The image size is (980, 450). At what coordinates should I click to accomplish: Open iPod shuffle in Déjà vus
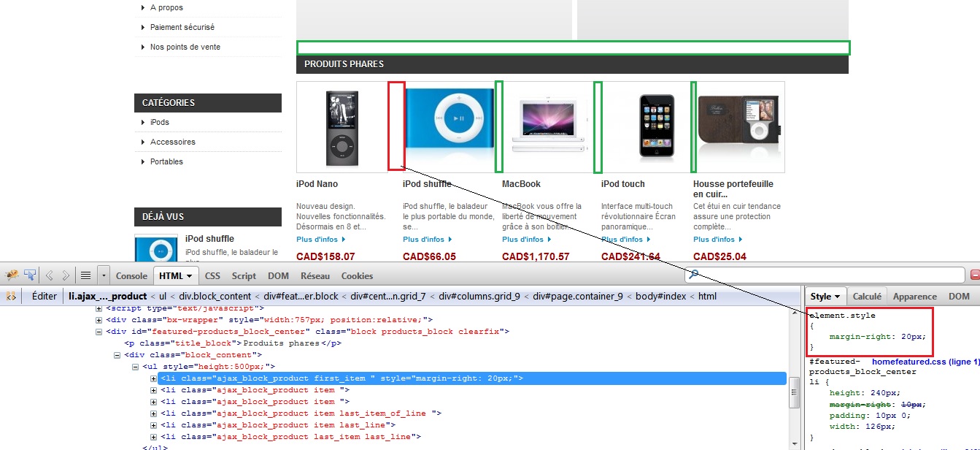point(209,239)
